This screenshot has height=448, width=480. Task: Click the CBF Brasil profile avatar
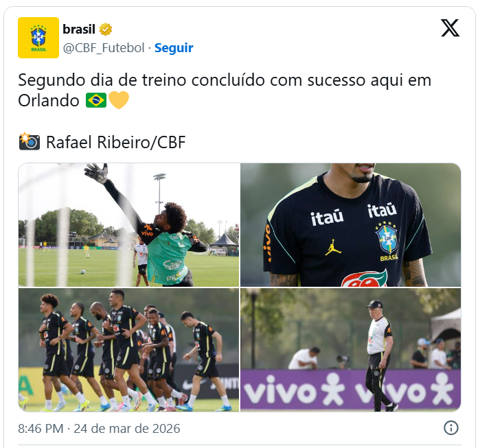(38, 38)
